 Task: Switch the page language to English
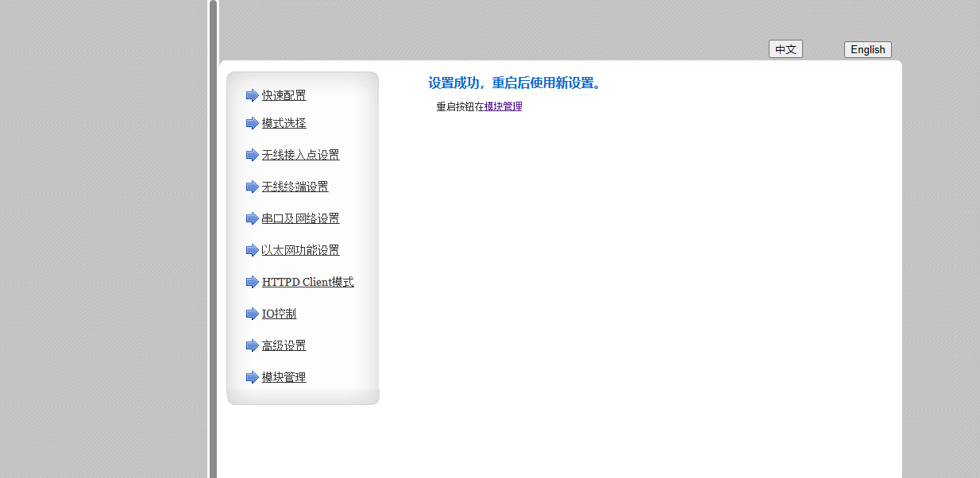[x=867, y=49]
